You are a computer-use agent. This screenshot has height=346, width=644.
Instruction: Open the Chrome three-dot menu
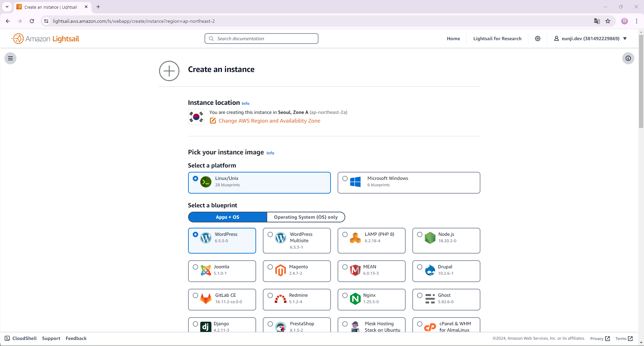click(637, 21)
